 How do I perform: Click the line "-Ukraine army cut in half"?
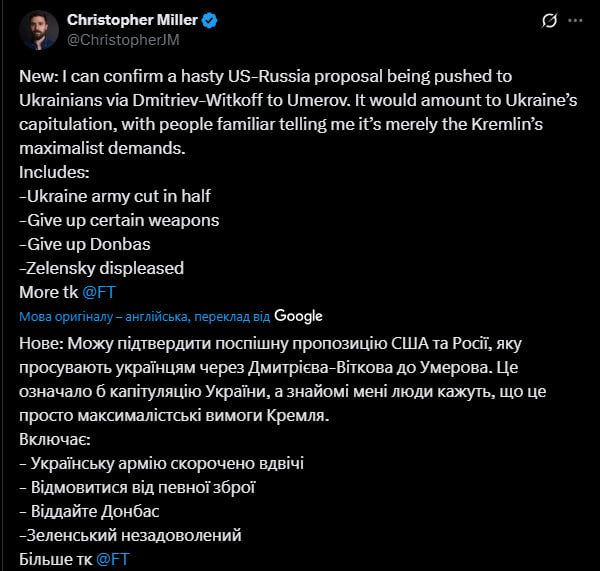pos(115,196)
